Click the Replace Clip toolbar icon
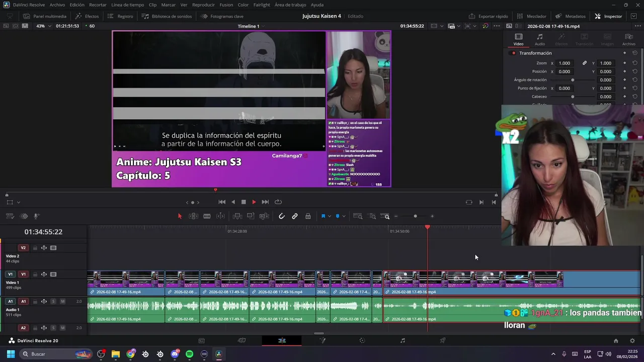Viewport: 644px width, 362px height. tap(264, 216)
